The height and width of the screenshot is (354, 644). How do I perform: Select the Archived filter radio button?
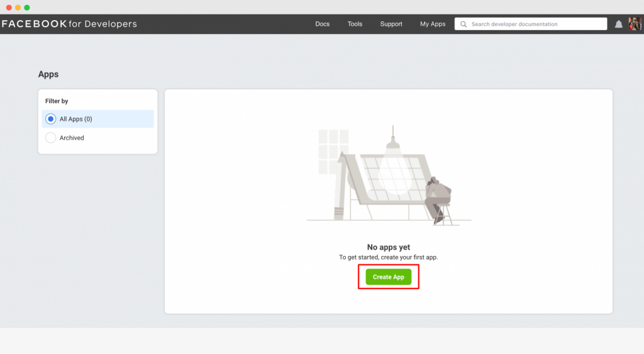50,138
